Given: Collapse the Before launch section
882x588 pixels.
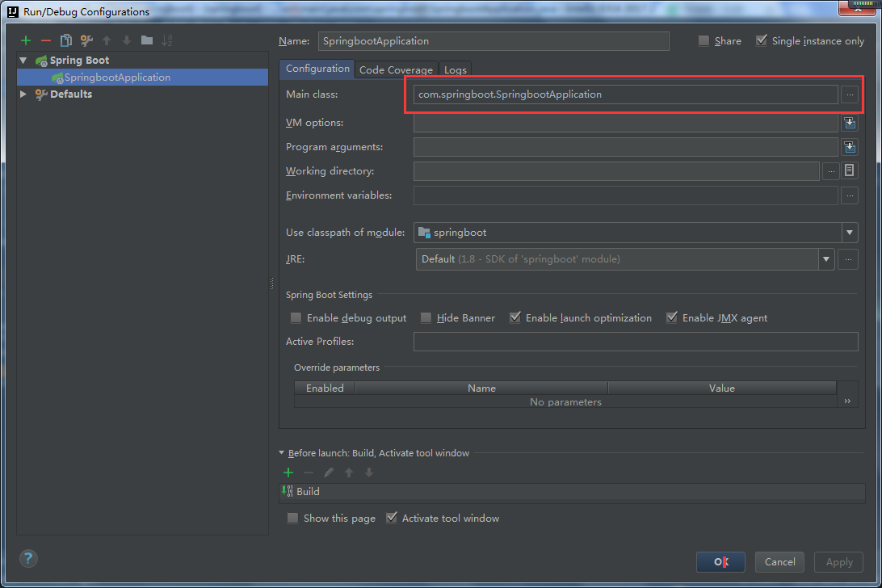Looking at the screenshot, I should [x=282, y=453].
